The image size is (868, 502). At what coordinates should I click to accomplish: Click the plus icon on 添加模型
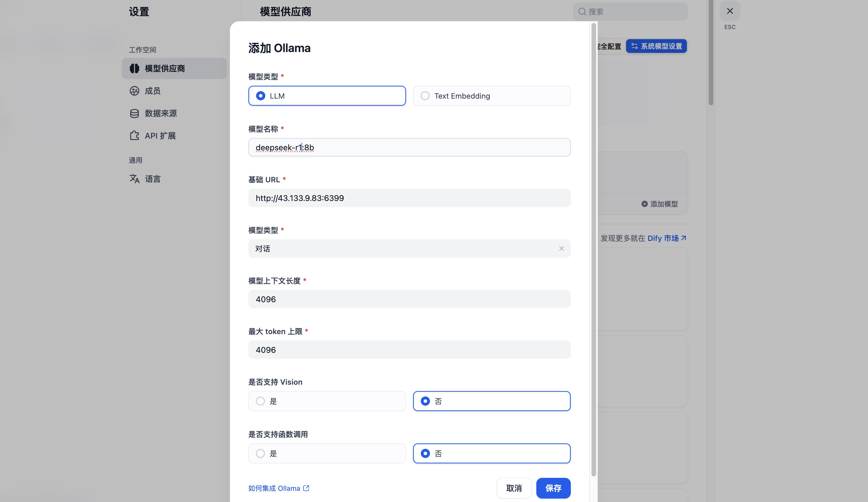tap(644, 204)
